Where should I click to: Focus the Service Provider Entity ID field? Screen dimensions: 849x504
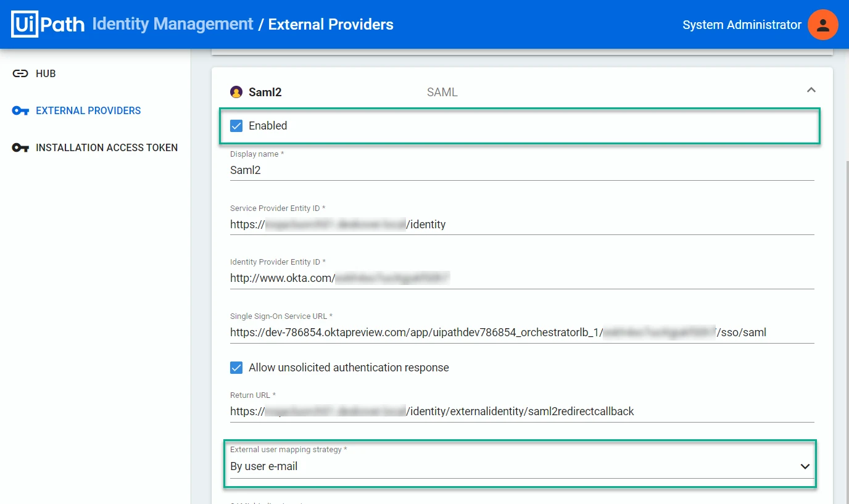[x=522, y=225]
